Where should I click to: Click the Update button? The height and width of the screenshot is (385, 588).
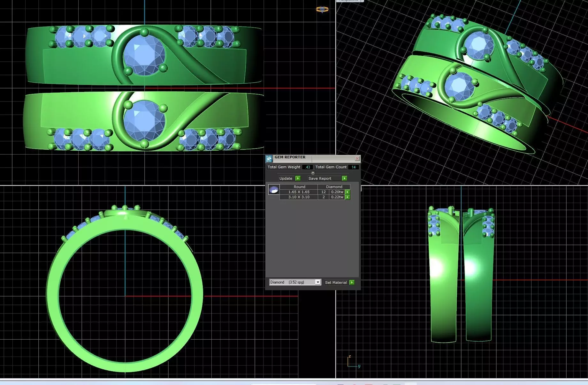tap(289, 178)
